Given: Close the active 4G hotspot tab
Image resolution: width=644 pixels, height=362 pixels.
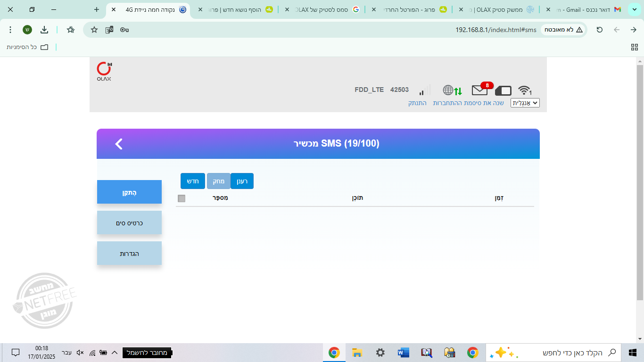Looking at the screenshot, I should [x=113, y=9].
